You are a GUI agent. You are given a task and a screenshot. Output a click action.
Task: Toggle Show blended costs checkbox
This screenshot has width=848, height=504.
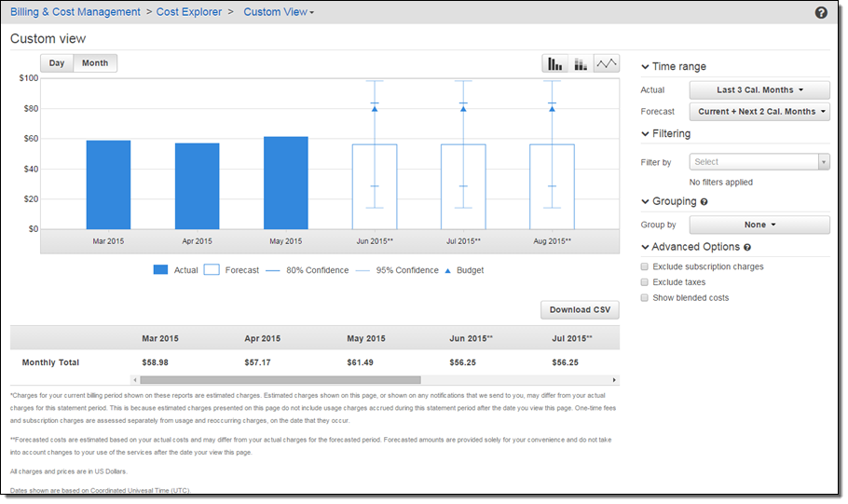(x=644, y=298)
